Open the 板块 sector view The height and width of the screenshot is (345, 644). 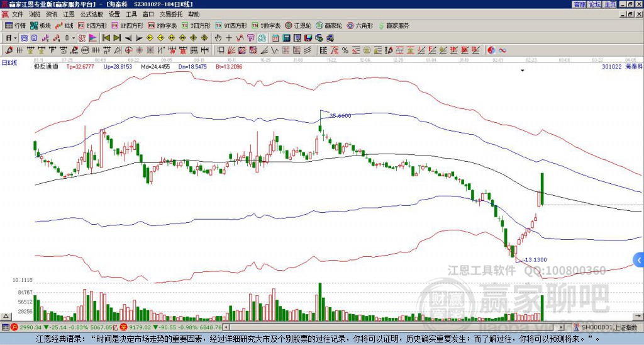click(x=41, y=25)
